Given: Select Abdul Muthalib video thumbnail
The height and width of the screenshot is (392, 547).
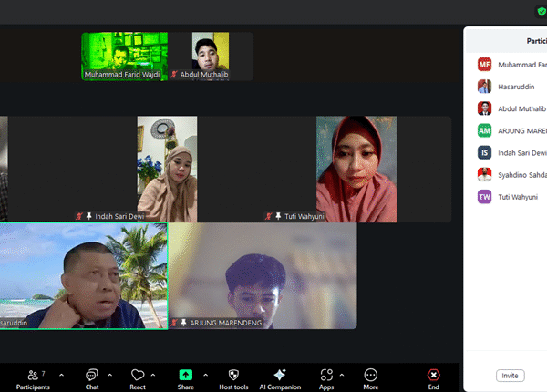Looking at the screenshot, I should [x=211, y=57].
